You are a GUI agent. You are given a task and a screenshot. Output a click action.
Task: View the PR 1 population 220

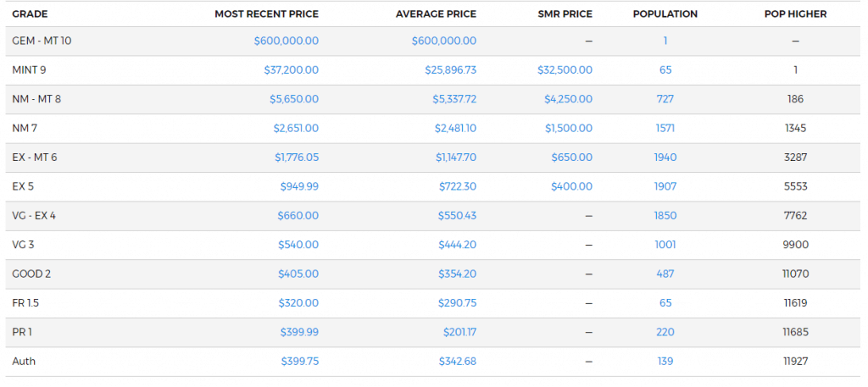pos(665,332)
